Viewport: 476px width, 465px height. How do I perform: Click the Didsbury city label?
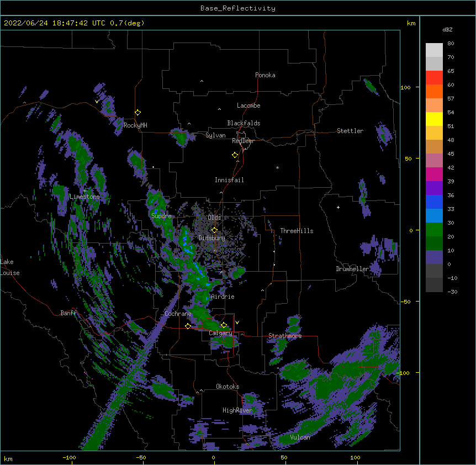212,238
